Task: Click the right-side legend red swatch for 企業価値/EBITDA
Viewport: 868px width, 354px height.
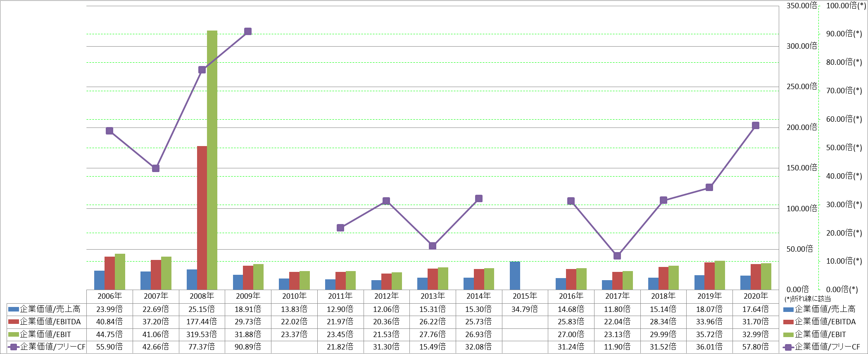Action: click(x=788, y=322)
